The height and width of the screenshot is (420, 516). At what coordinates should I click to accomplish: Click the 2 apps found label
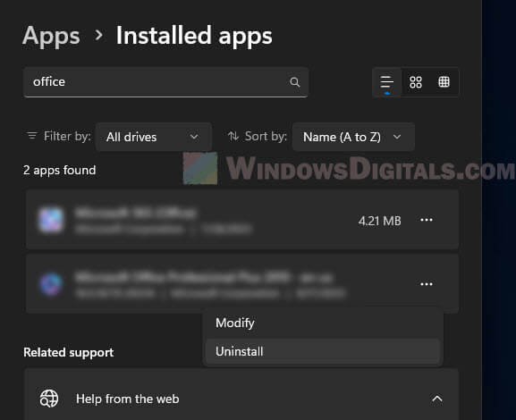tap(60, 171)
